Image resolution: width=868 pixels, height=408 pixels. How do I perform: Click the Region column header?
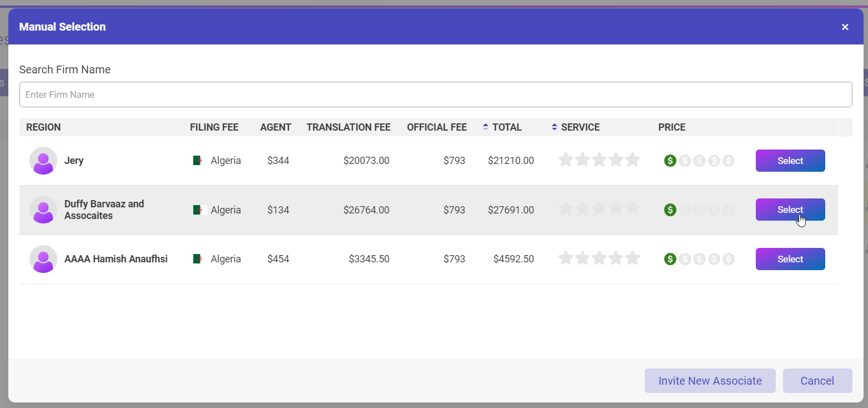click(x=43, y=127)
